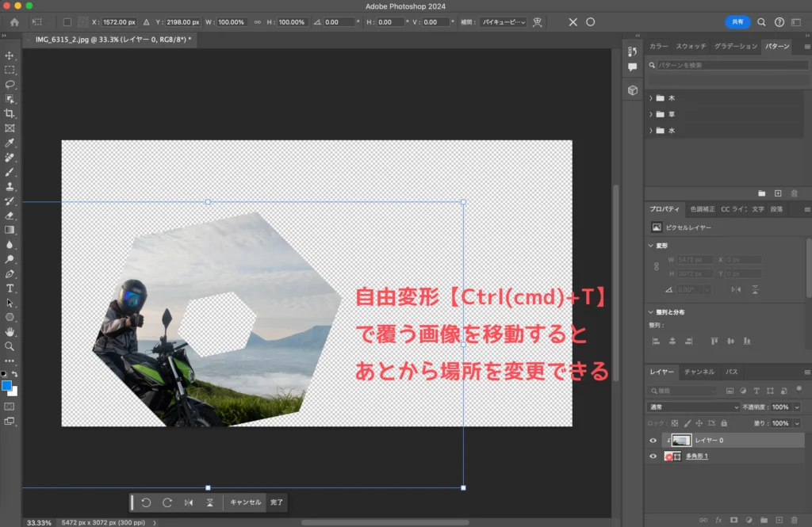812x527 pixels.
Task: Choose the Eyedropper tool
Action: coord(10,143)
